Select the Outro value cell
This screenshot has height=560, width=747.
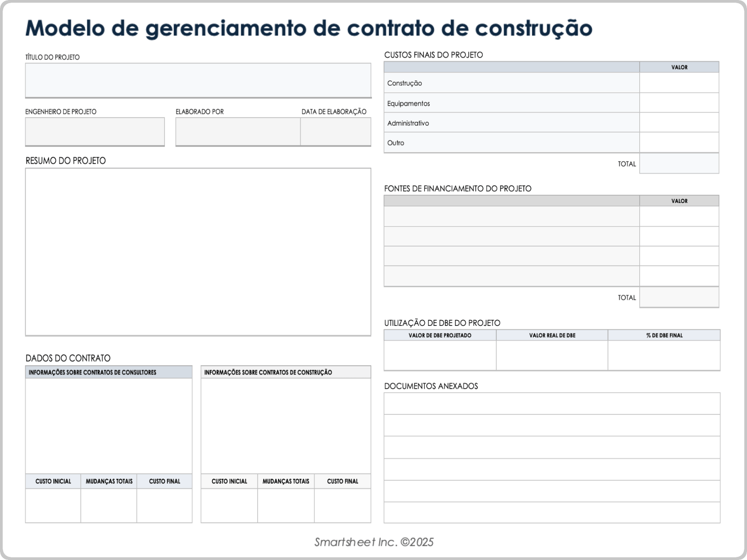679,143
